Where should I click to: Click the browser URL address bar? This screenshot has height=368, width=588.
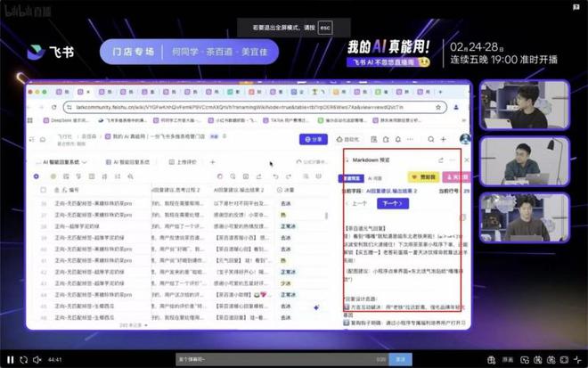pos(255,107)
